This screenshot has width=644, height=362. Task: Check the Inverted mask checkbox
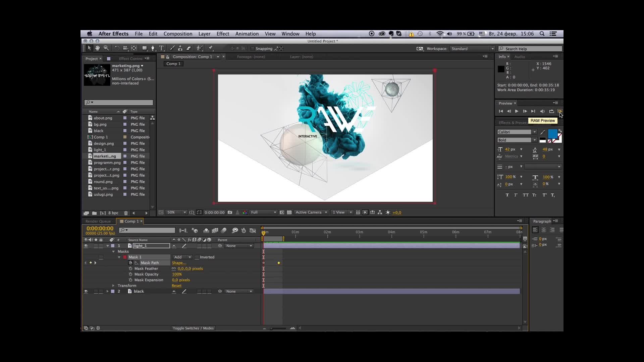click(197, 257)
